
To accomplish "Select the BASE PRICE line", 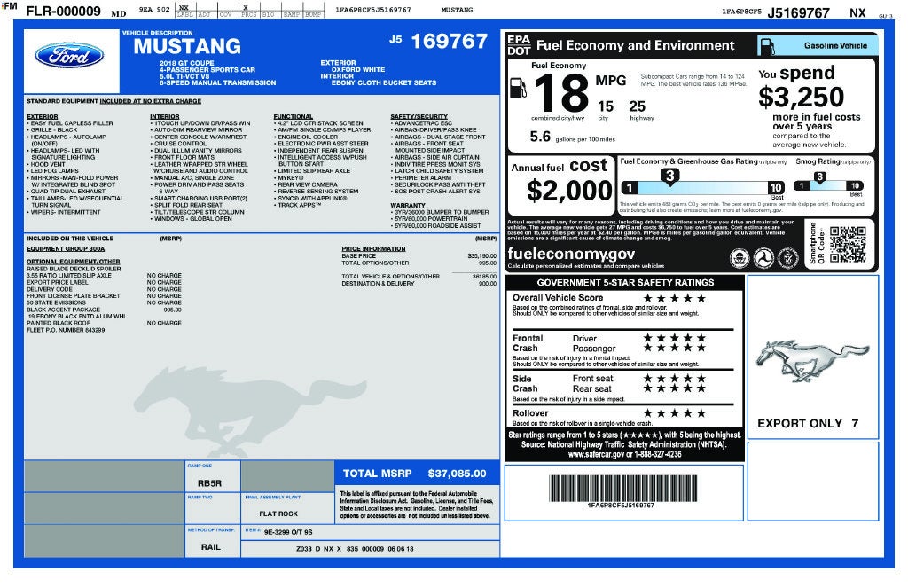I will pyautogui.click(x=419, y=255).
